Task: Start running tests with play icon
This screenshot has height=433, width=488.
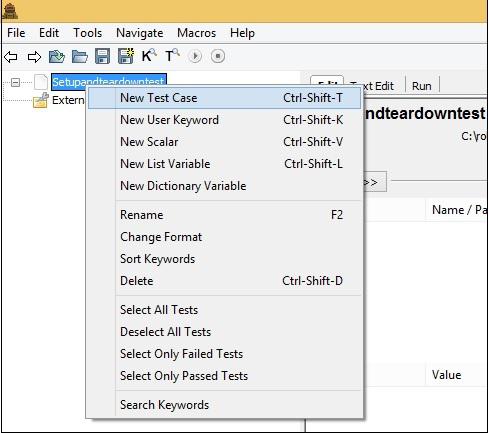Action: pos(195,56)
